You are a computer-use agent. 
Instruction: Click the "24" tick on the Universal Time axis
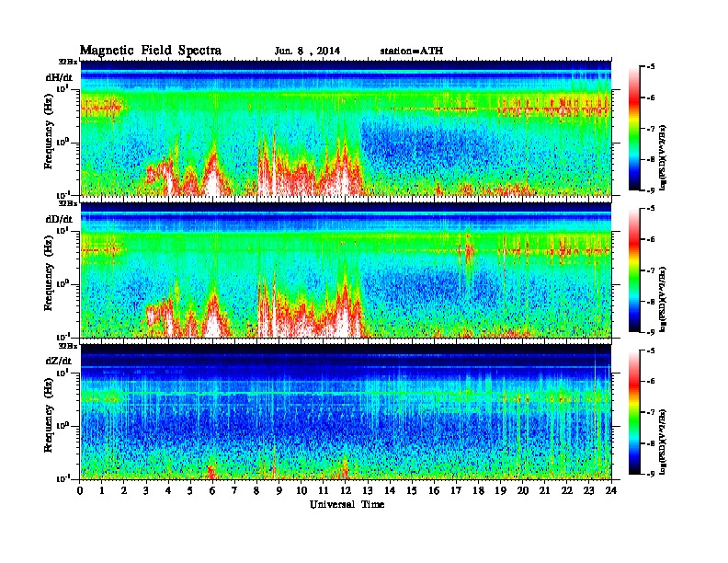point(611,490)
